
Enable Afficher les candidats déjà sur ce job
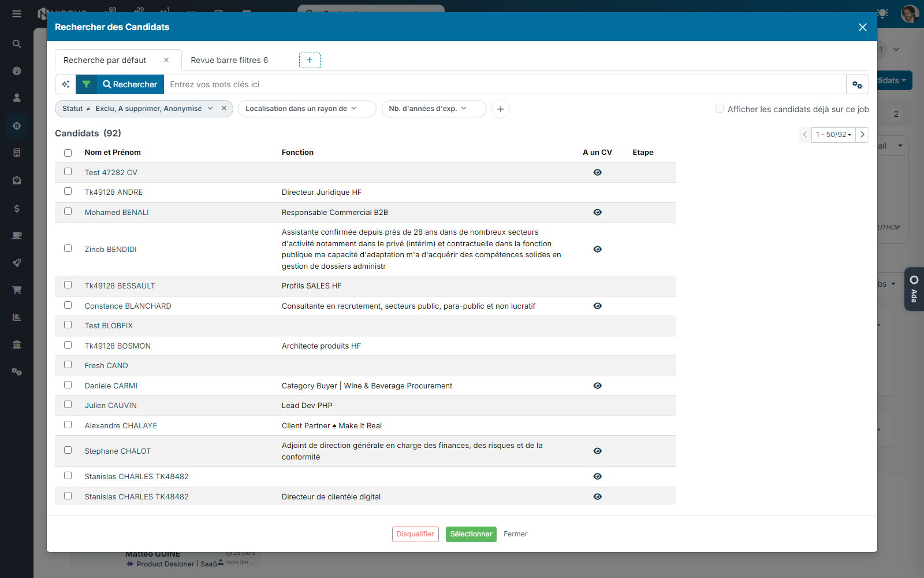(x=720, y=109)
